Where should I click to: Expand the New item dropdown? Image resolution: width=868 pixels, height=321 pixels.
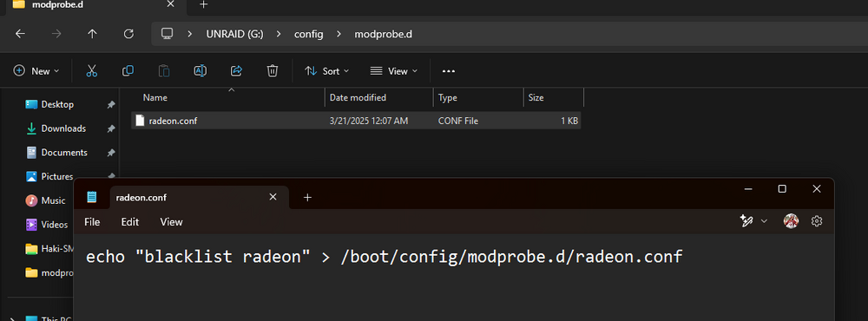pyautogui.click(x=36, y=71)
